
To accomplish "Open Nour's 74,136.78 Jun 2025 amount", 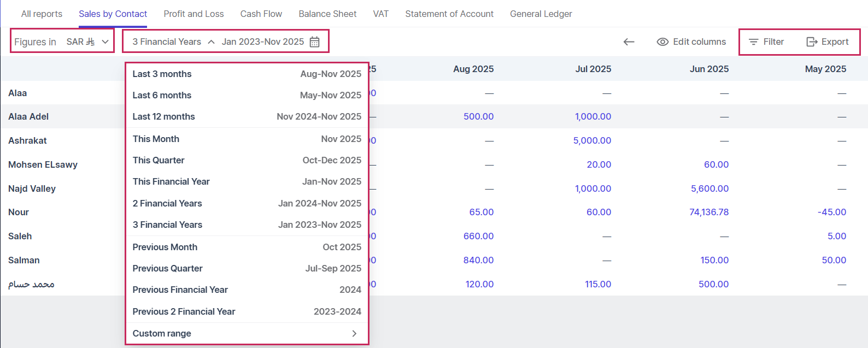I will tap(708, 212).
